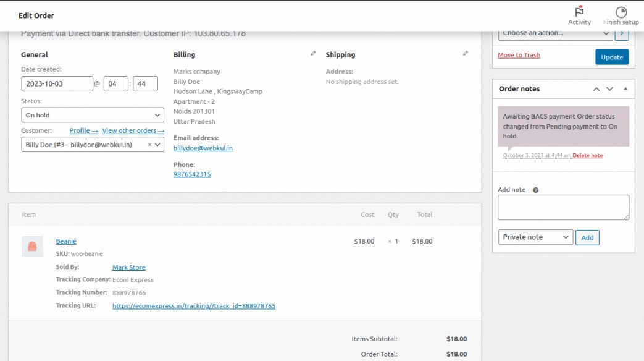
Task: Move Order notes panel up
Action: click(x=596, y=89)
